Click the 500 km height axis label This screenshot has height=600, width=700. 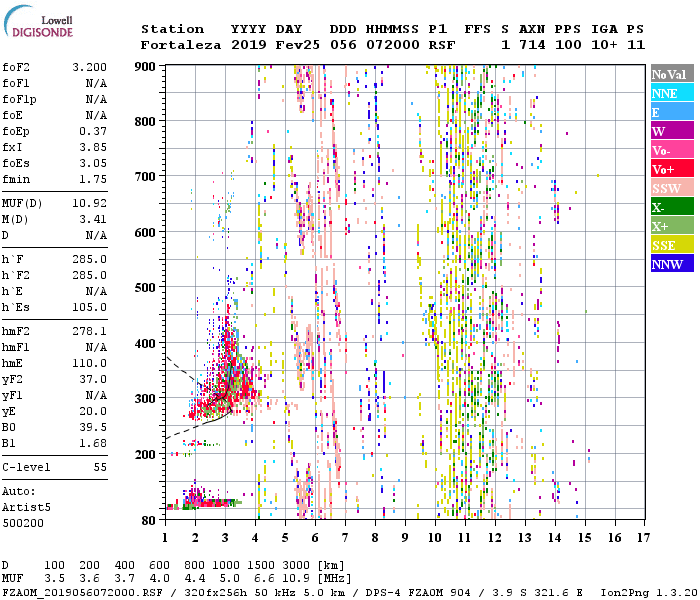pyautogui.click(x=145, y=288)
